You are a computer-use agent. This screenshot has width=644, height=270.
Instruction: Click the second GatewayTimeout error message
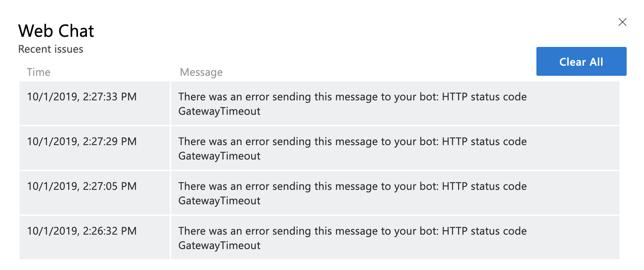pyautogui.click(x=353, y=148)
